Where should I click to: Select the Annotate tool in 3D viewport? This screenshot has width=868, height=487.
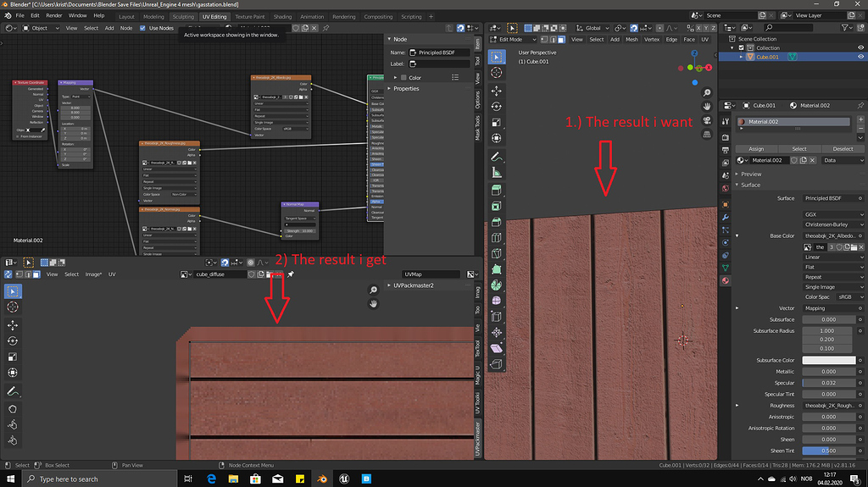497,158
